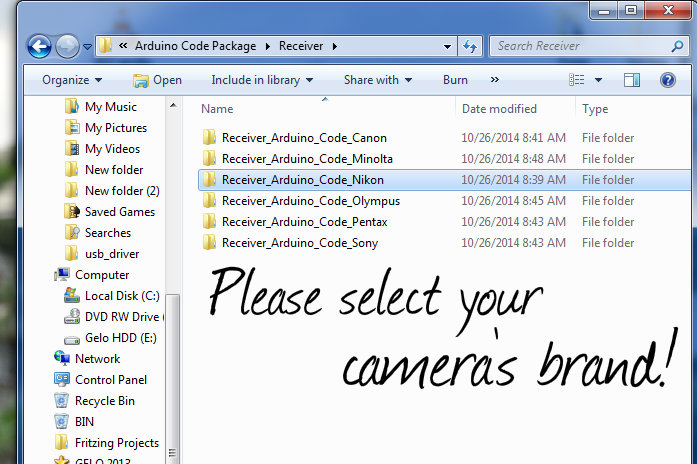Click the Network icon in the sidebar
This screenshot has width=697, height=464.
[62, 358]
